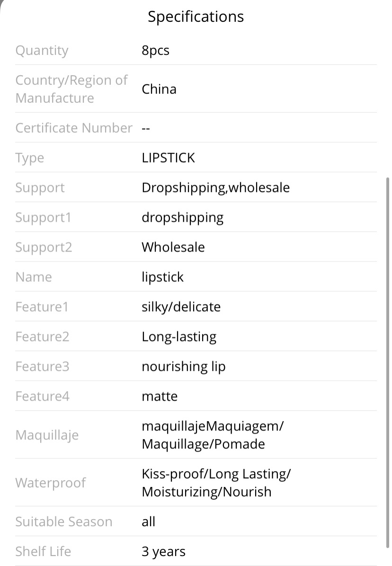Select the Certificate Number row
Viewport: 392px width, 566px height.
(x=196, y=128)
